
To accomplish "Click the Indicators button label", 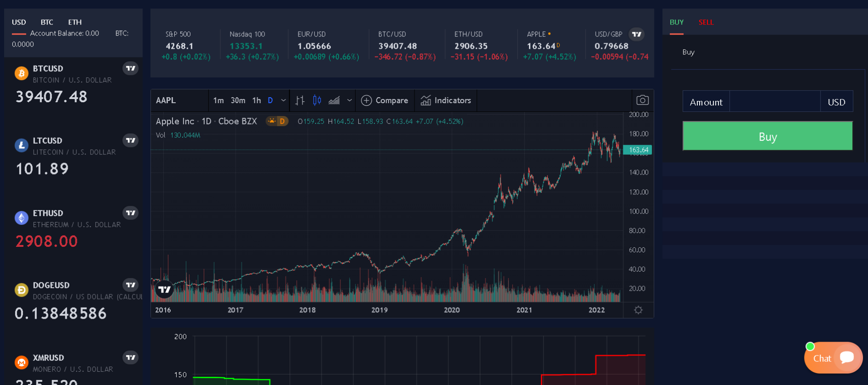I will point(453,100).
